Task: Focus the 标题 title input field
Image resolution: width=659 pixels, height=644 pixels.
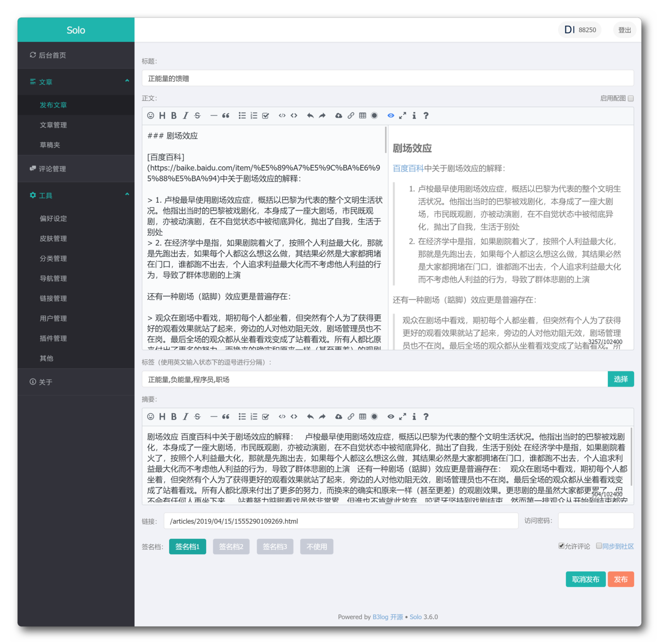Action: point(388,78)
